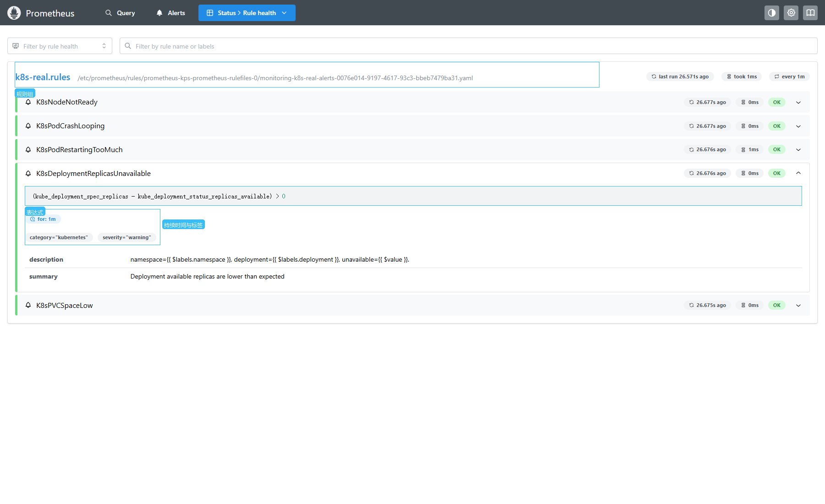Open the Alerts page
Image resolution: width=825 pixels, height=504 pixels.
pyautogui.click(x=170, y=13)
